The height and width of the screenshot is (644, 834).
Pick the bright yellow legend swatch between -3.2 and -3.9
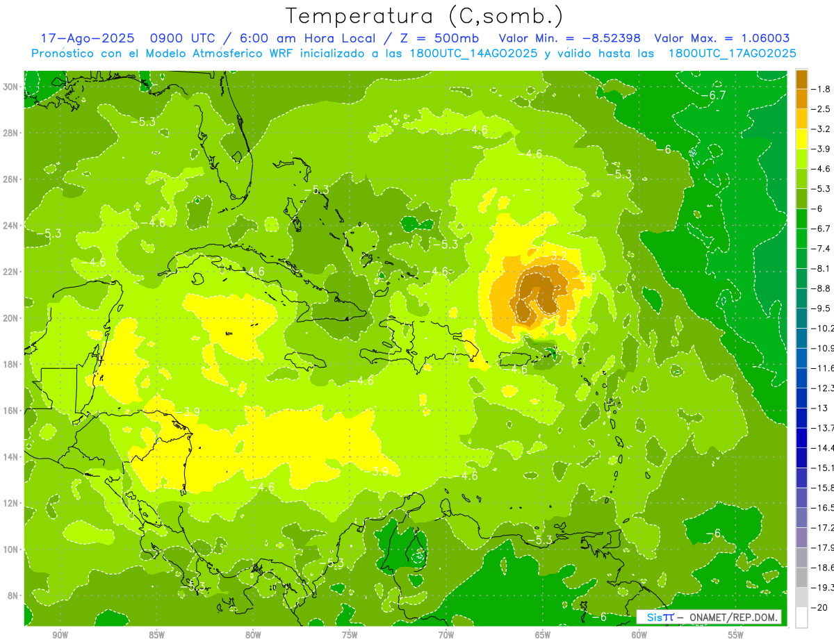tap(801, 139)
